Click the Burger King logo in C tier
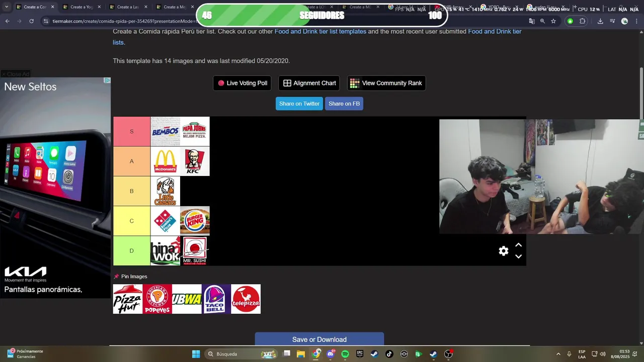Screen dimensions: 644x362 (195, 221)
